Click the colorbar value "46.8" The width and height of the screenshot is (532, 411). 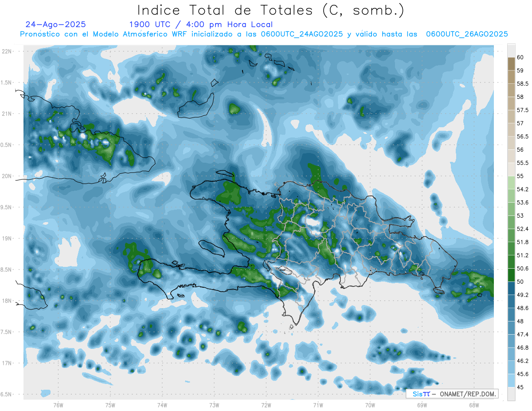coord(522,348)
